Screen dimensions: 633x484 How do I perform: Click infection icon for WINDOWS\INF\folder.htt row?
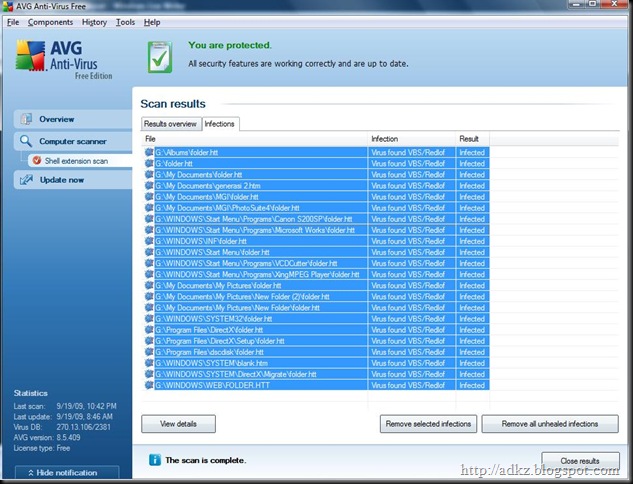pos(149,241)
